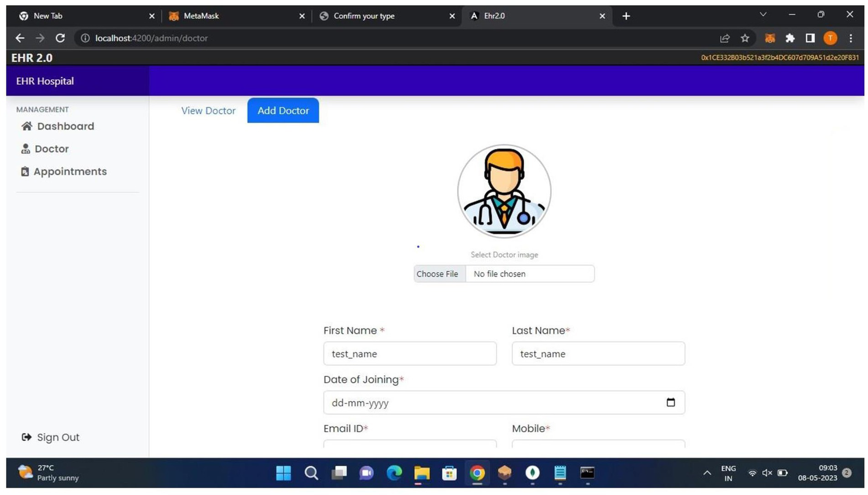Switch to the MetaMask browser tab
Screen dimensions: 868x495
tap(232, 16)
